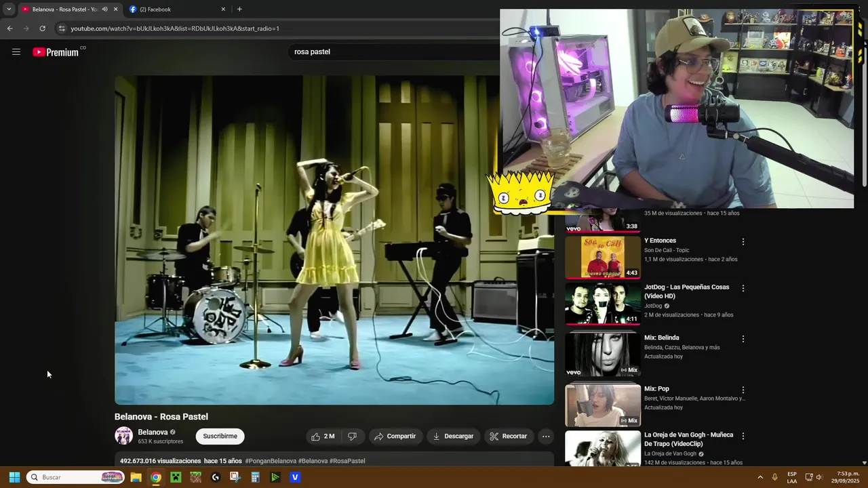Mute the Belanova tab audio icon
Image resolution: width=868 pixels, height=488 pixels.
pyautogui.click(x=104, y=9)
